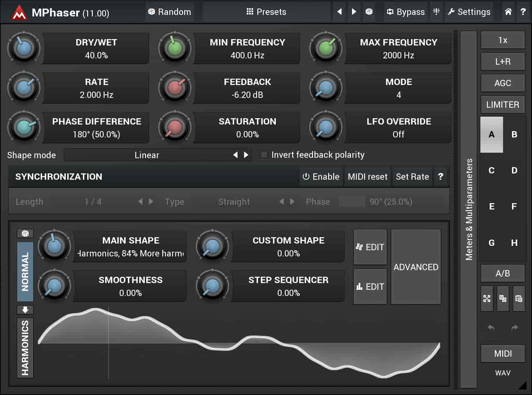Toggle the Bypass button

(x=406, y=12)
